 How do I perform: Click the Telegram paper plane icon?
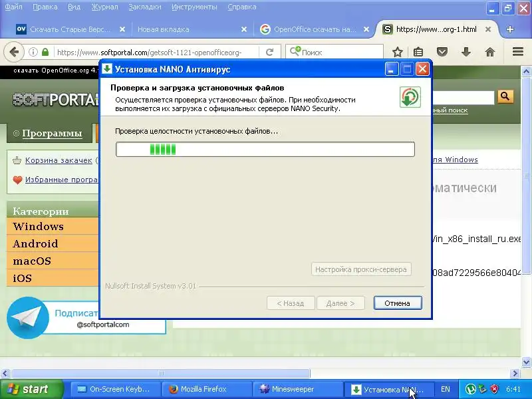click(28, 318)
